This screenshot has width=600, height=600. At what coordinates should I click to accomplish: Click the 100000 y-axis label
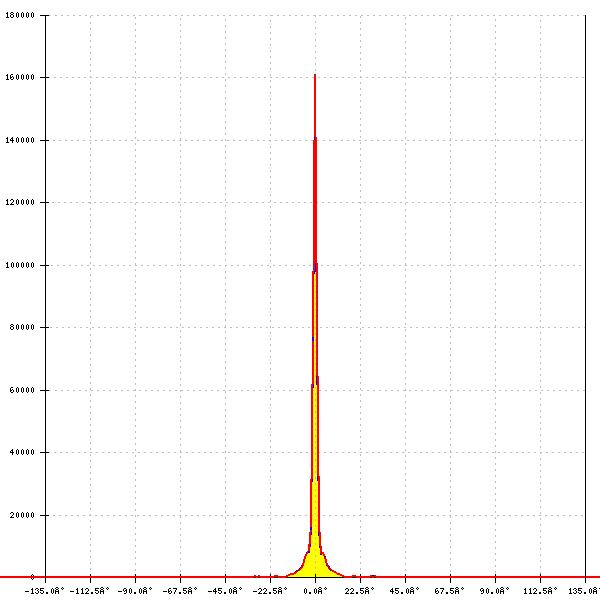pos(20,265)
